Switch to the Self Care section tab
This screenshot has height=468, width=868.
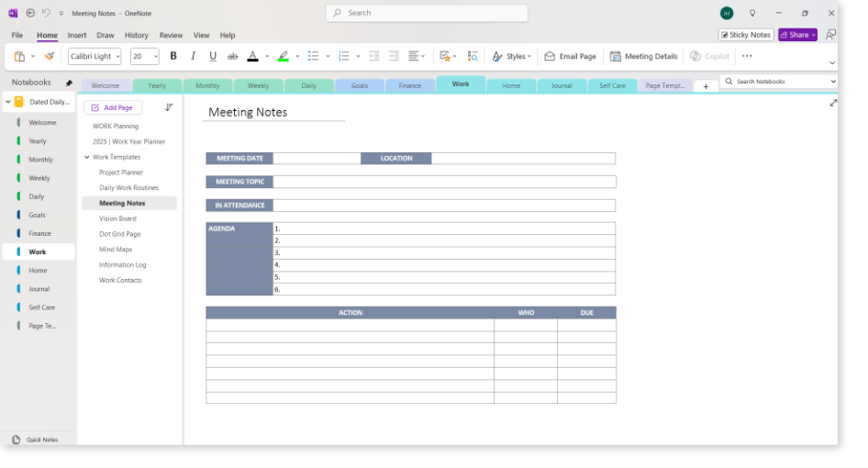(612, 85)
